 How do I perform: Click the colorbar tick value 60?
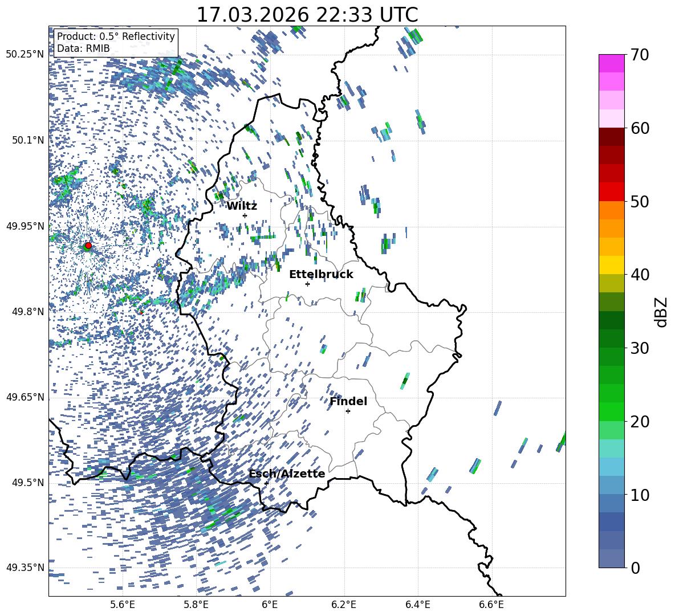[x=640, y=128]
